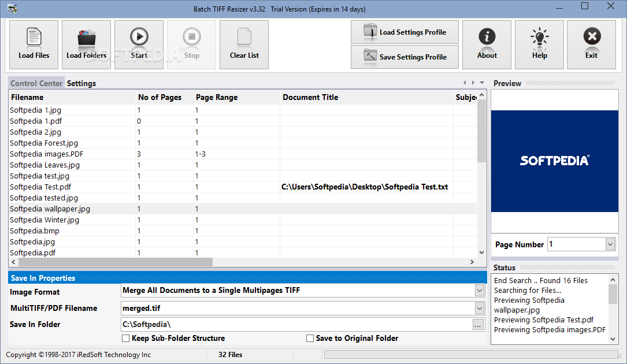
Task: Click the Load Files toolbar icon
Action: click(x=34, y=44)
